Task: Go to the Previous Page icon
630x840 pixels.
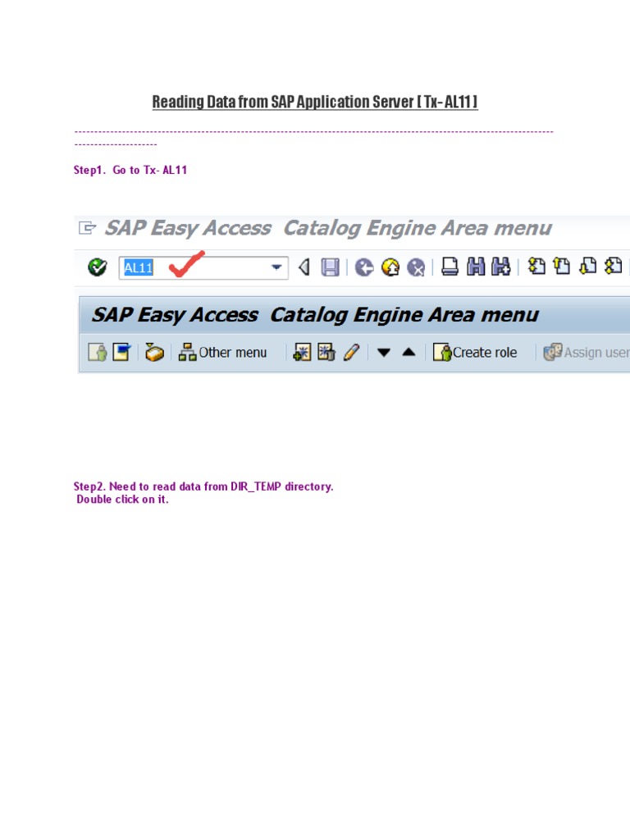Action: coord(562,267)
